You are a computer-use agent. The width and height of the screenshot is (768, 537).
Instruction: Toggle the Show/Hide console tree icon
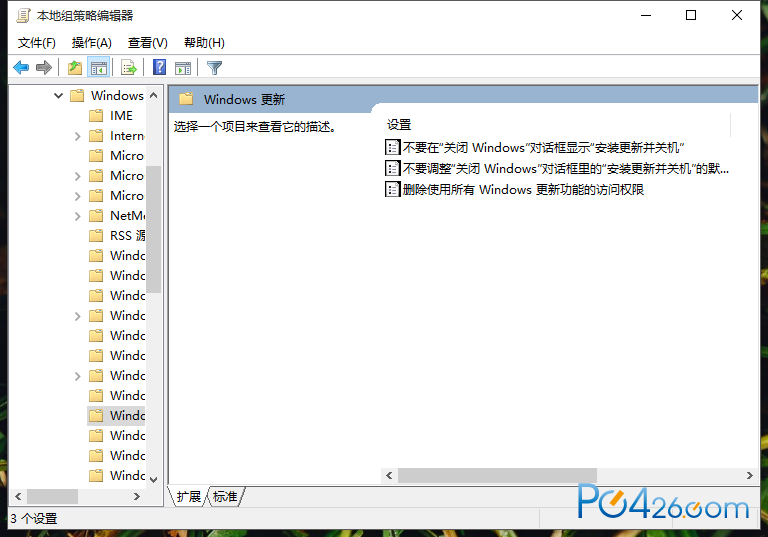pyautogui.click(x=98, y=67)
